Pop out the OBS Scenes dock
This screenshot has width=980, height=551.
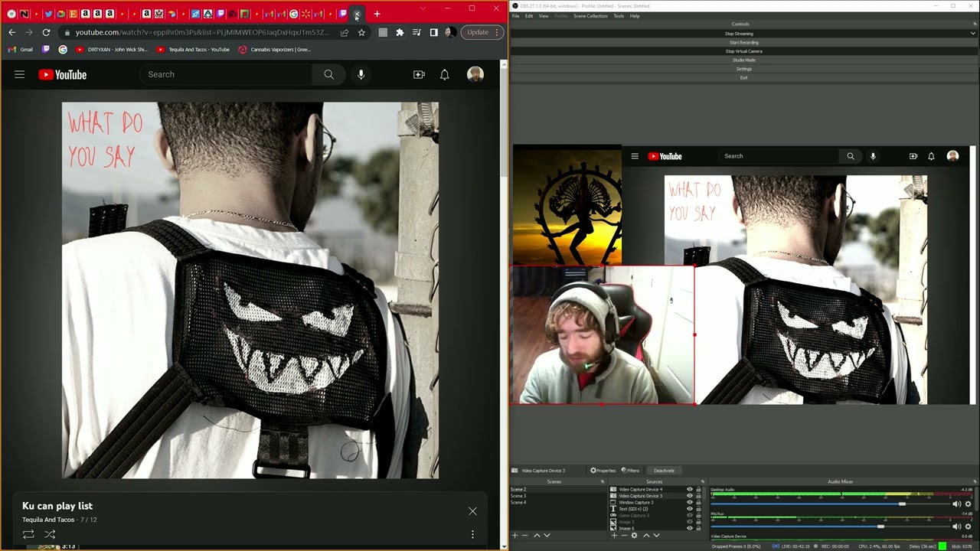pos(603,481)
